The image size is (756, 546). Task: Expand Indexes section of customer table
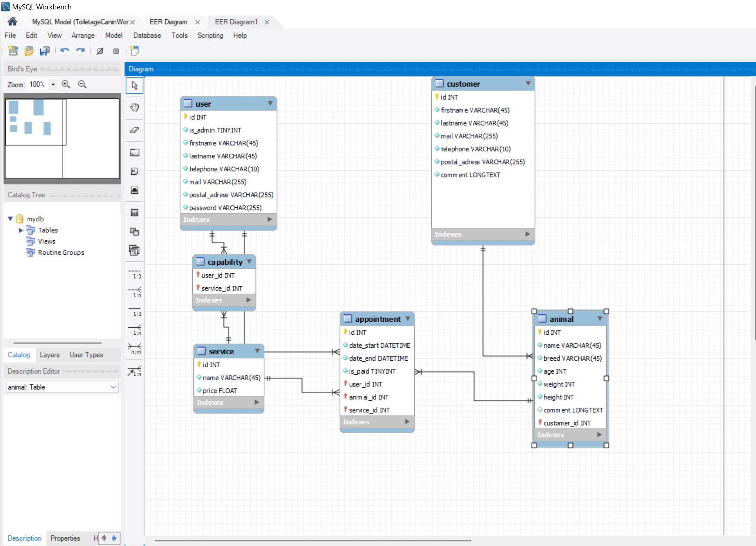pyautogui.click(x=527, y=234)
